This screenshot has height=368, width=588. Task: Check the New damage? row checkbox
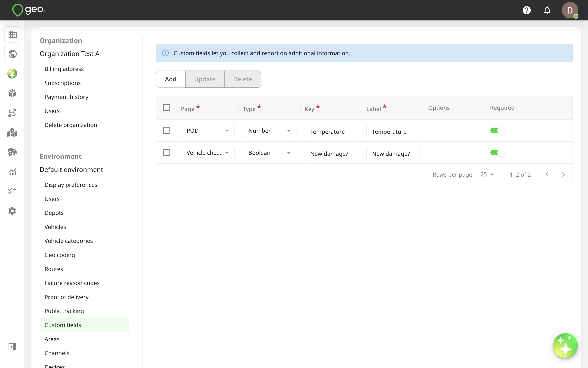coord(167,153)
